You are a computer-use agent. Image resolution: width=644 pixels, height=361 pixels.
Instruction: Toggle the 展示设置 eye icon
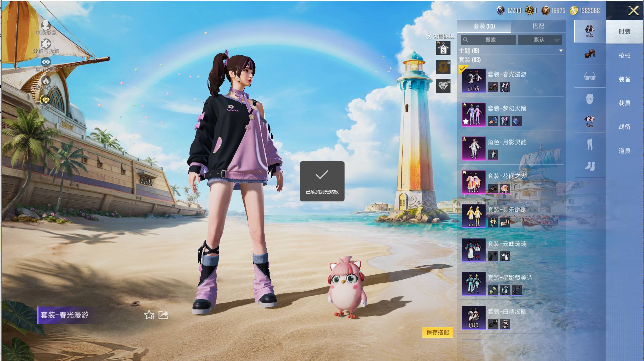click(46, 62)
